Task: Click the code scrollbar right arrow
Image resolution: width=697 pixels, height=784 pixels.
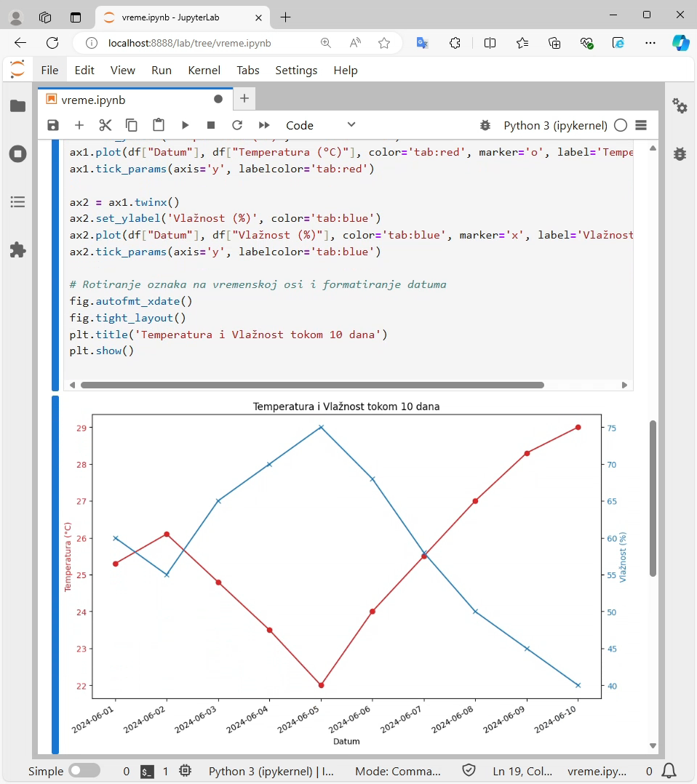Action: (x=624, y=385)
